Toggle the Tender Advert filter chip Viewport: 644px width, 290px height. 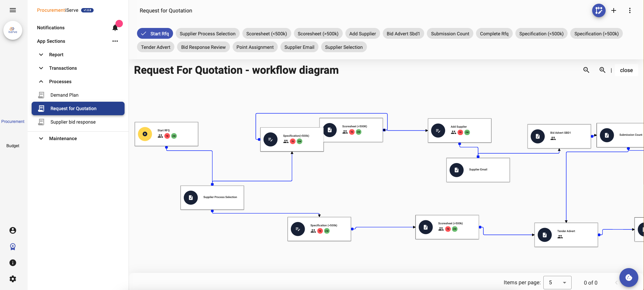156,47
